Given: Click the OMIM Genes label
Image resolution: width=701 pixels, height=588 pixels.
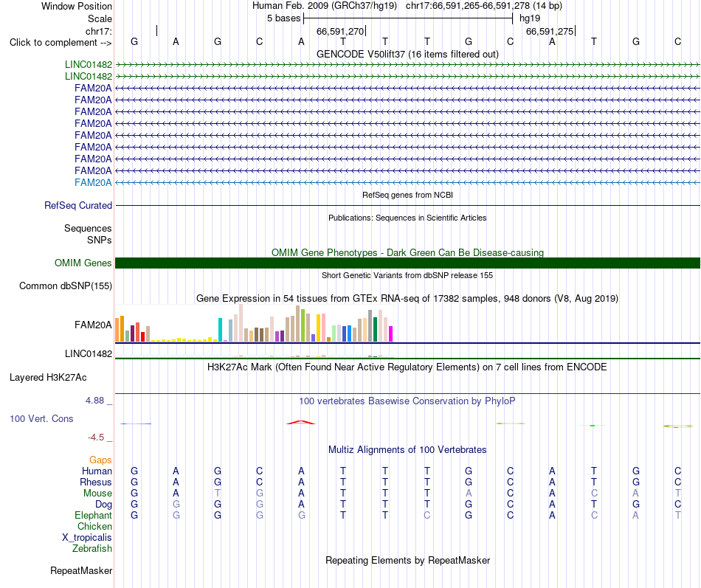Looking at the screenshot, I should [83, 263].
